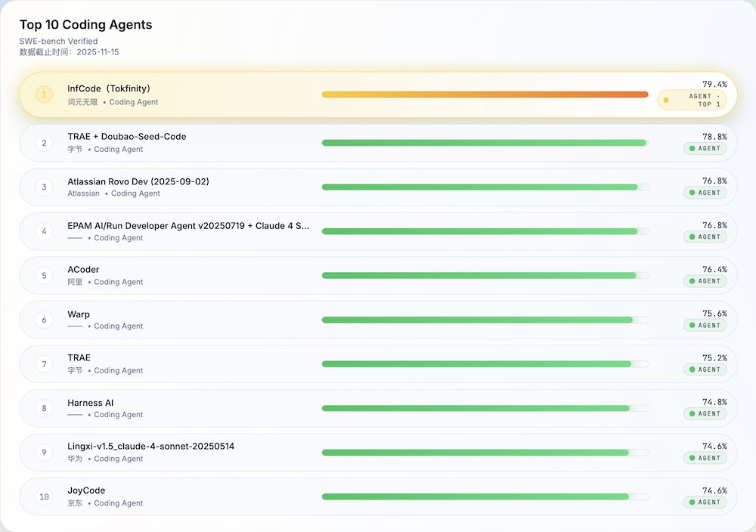
Task: Click rank 10 badge beside JoyCode
Action: [x=44, y=496]
